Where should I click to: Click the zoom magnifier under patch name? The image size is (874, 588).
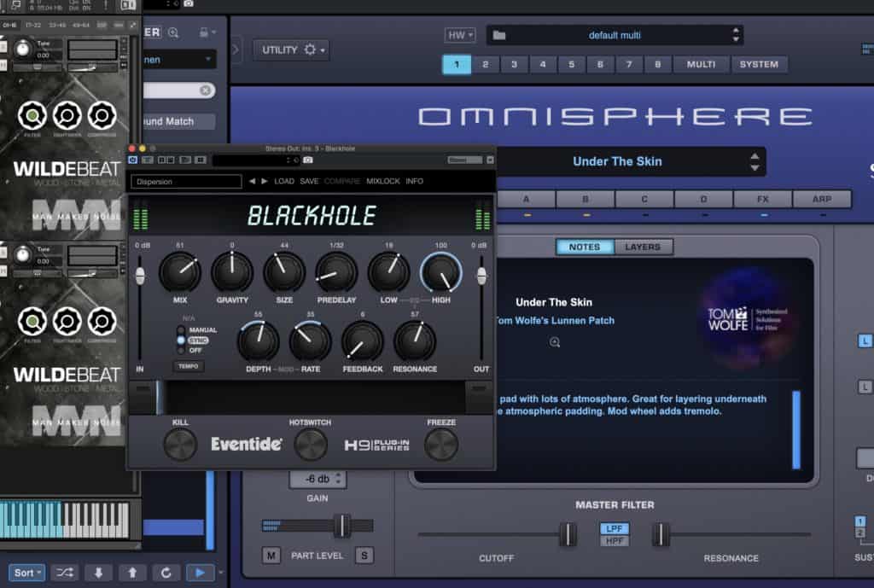(555, 342)
